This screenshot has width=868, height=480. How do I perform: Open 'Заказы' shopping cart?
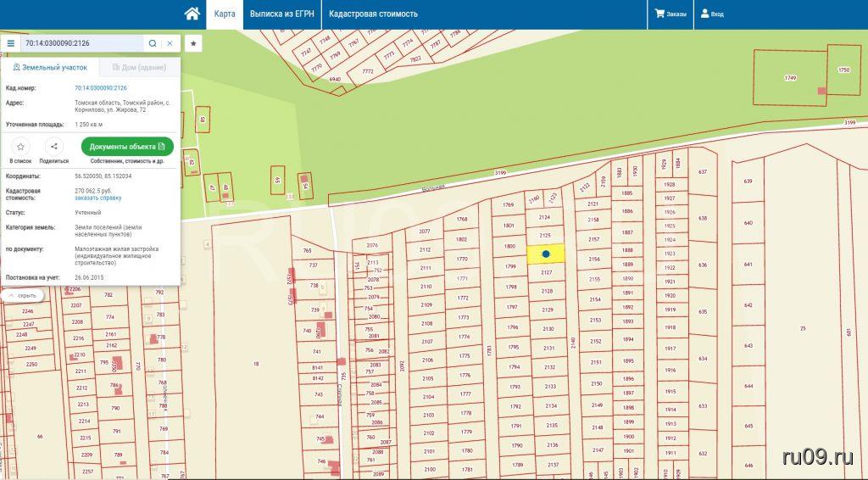(x=670, y=14)
